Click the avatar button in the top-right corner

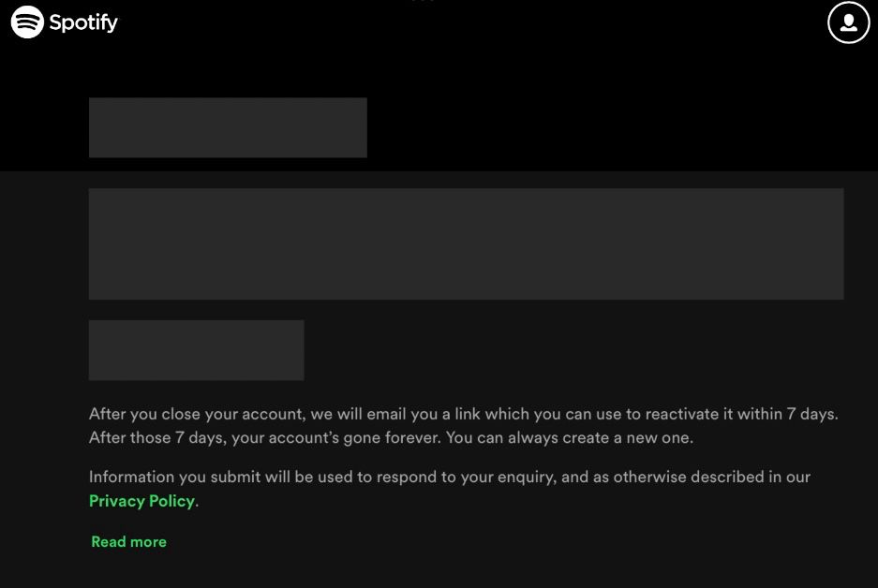coord(847,22)
